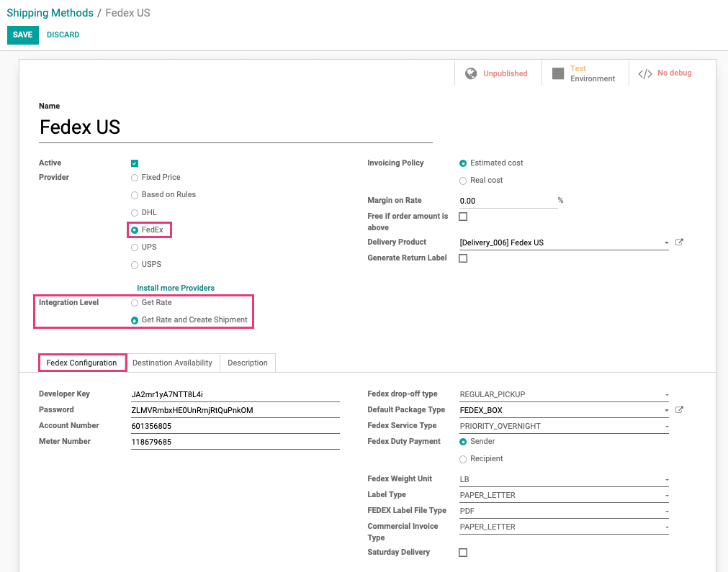The image size is (728, 572).
Task: Open Fedex Service Type dropdown
Action: (564, 426)
